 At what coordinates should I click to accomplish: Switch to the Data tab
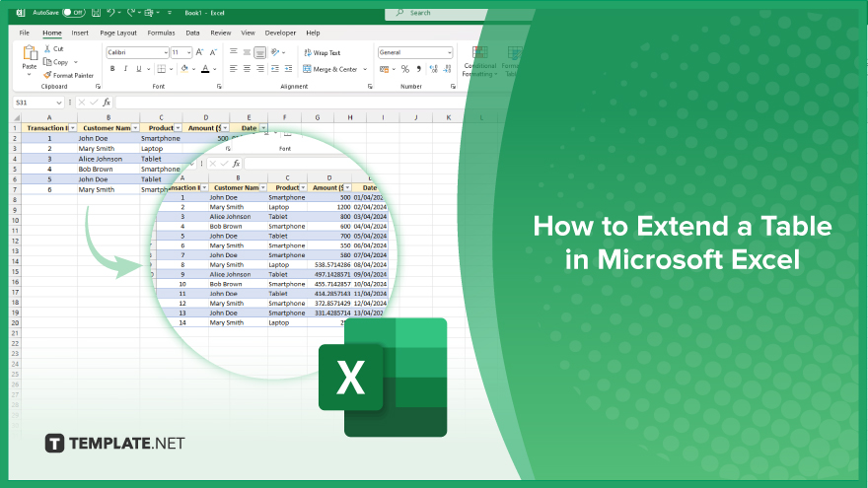click(192, 33)
